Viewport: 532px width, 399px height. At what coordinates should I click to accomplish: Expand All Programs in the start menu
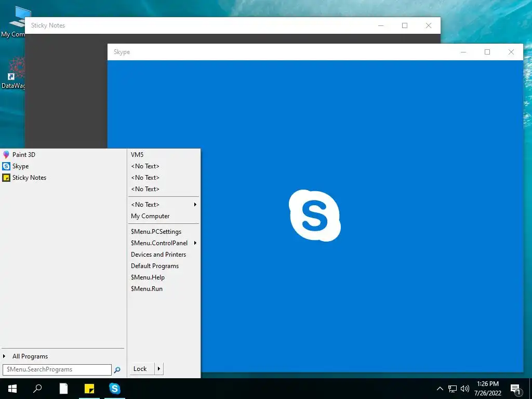[x=63, y=356]
